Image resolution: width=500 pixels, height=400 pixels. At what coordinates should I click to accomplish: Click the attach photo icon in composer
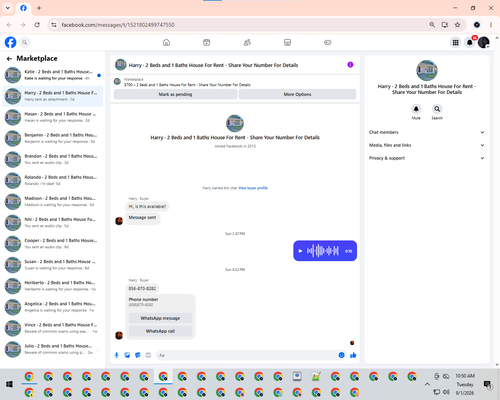127,355
